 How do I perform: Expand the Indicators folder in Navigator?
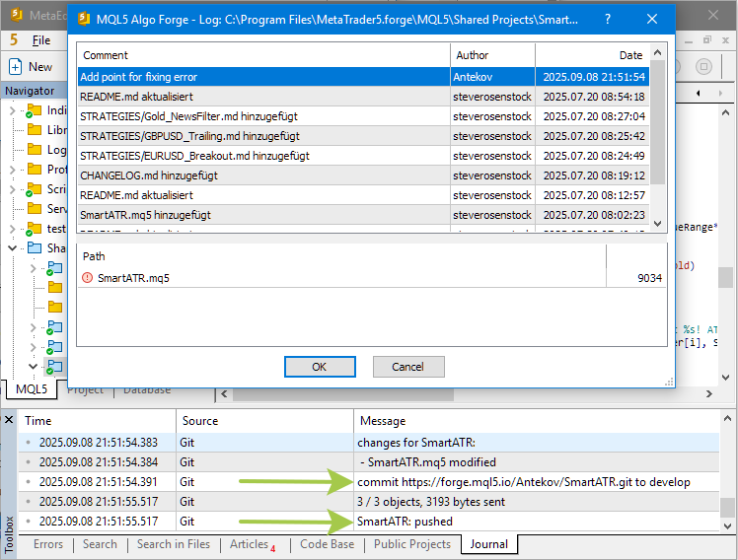point(12,111)
